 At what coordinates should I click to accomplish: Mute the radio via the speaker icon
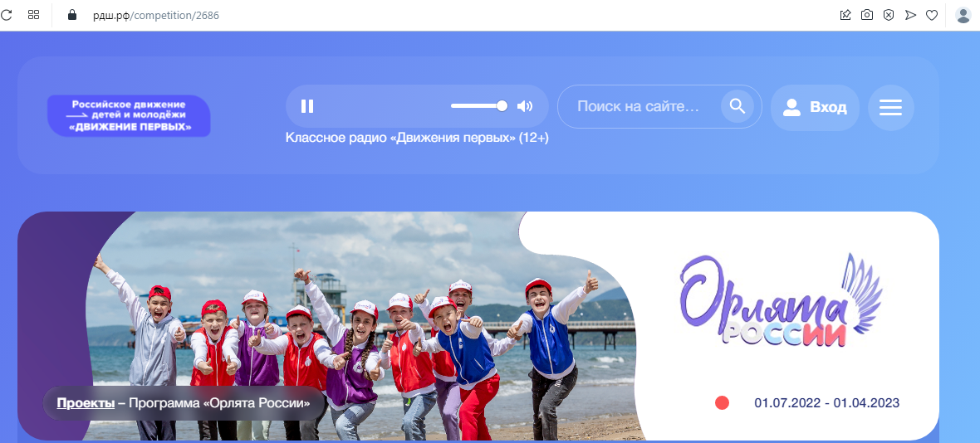coord(525,106)
